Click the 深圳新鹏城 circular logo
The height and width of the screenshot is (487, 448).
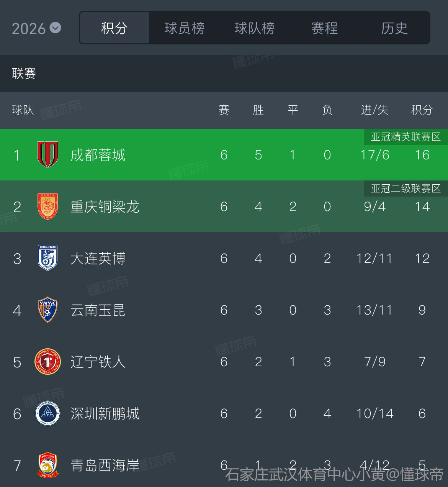[x=48, y=413]
